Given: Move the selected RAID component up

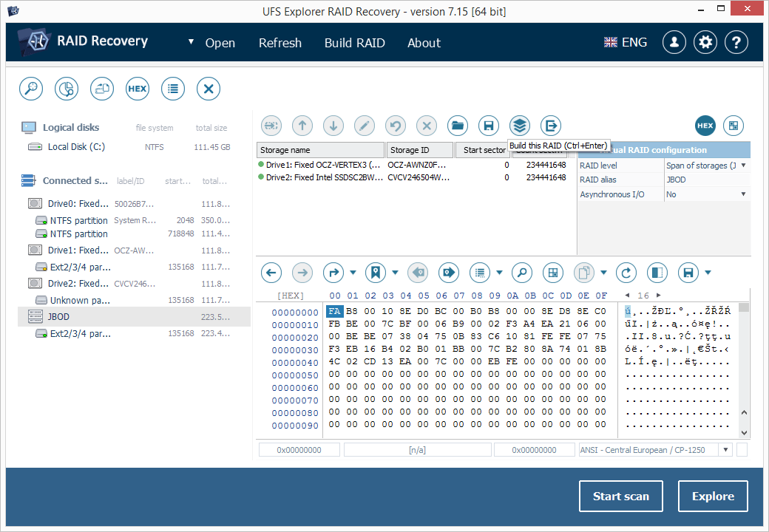Looking at the screenshot, I should tap(302, 126).
